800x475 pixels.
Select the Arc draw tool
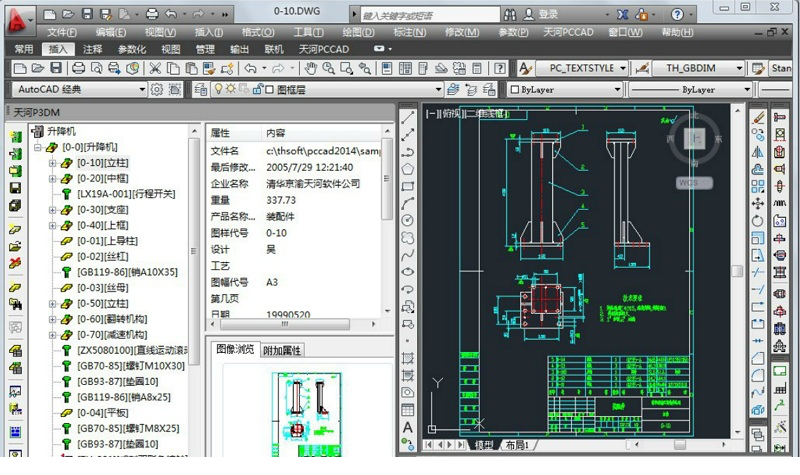point(407,203)
